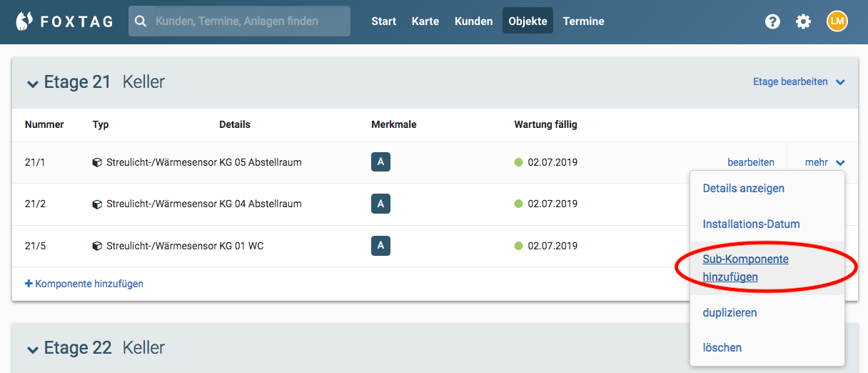This screenshot has height=373, width=868.
Task: Collapse the Etage 21 section chevron
Action: tap(32, 84)
